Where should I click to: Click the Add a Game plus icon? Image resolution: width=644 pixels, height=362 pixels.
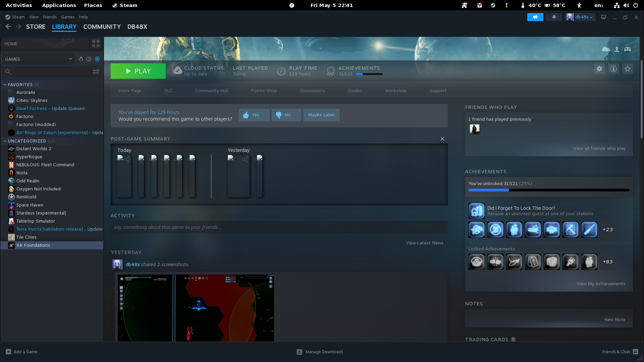click(x=8, y=352)
